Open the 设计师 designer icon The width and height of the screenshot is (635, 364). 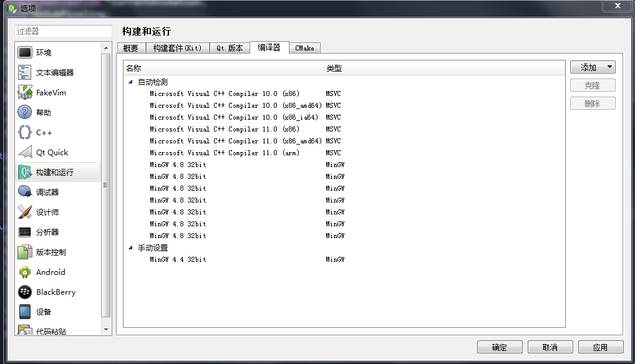click(x=25, y=212)
